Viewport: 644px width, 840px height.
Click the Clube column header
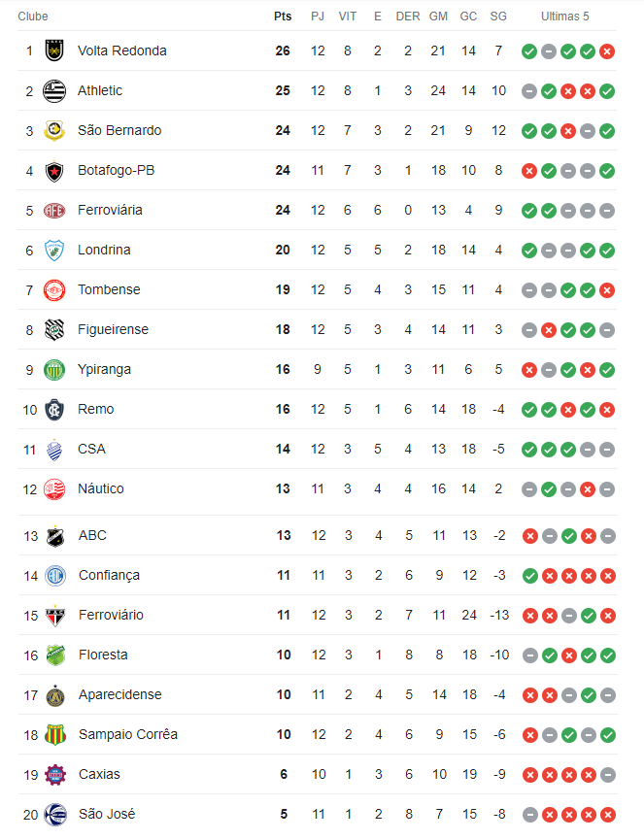click(x=33, y=17)
